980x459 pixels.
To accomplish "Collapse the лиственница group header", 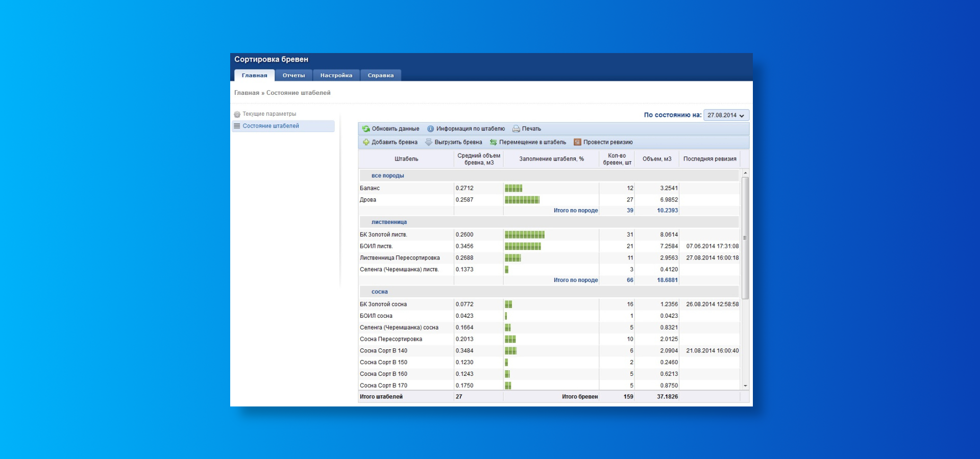I will tap(389, 222).
